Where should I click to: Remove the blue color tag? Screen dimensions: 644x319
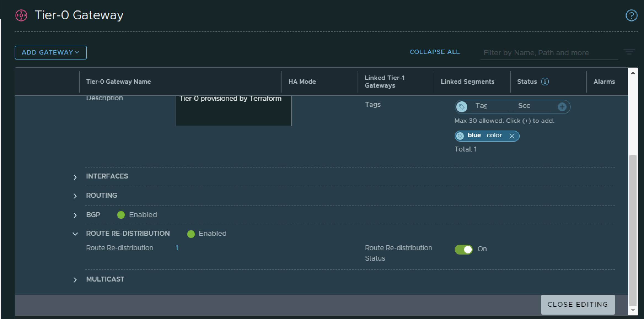[512, 136]
